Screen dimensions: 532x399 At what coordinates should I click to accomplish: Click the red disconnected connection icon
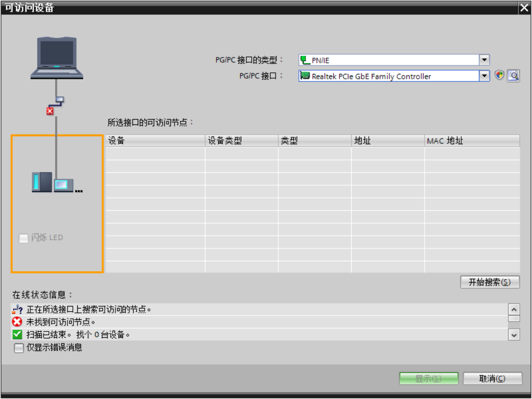(50, 111)
